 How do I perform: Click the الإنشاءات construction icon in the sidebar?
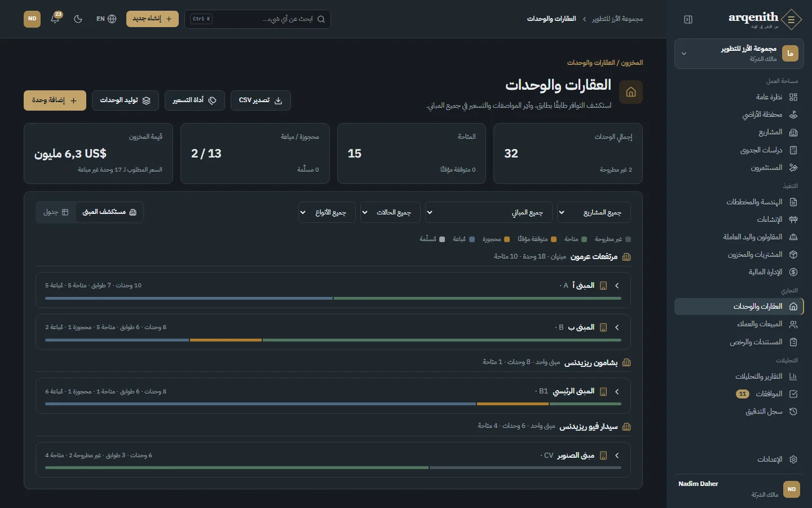793,220
